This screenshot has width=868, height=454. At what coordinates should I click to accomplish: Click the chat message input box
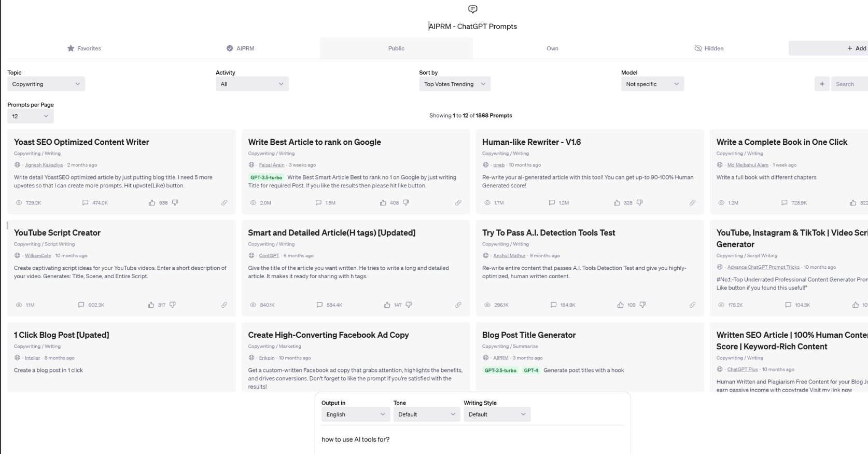click(x=472, y=439)
